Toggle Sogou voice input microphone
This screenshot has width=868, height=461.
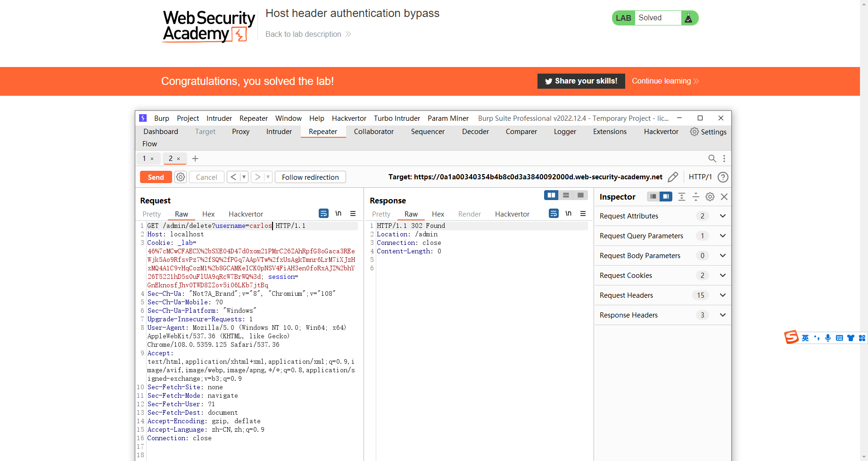pyautogui.click(x=828, y=338)
